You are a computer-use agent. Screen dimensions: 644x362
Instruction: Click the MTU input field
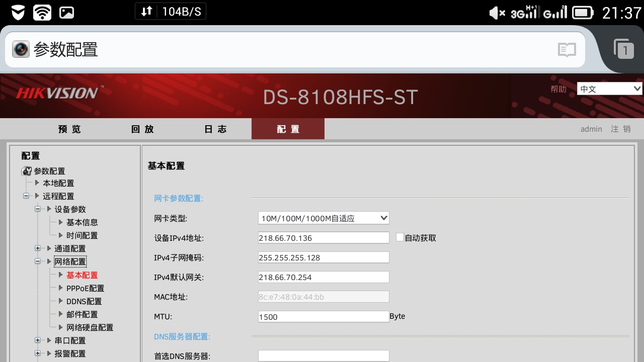(324, 317)
